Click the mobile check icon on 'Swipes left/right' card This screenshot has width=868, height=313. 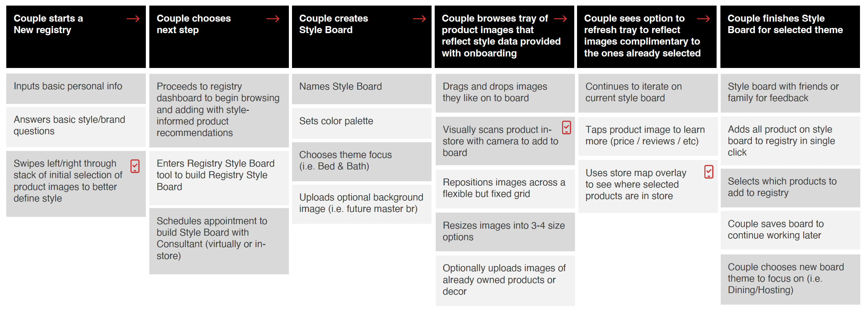point(135,166)
